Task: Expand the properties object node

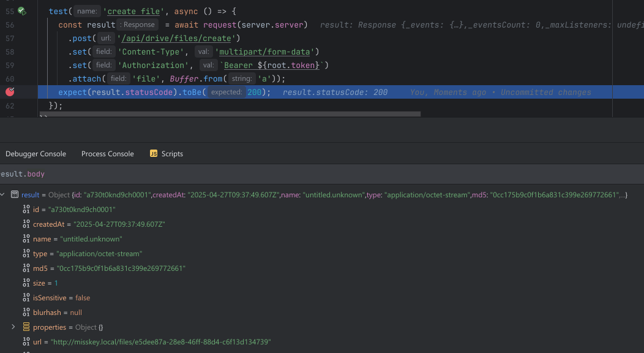Action: [13, 327]
